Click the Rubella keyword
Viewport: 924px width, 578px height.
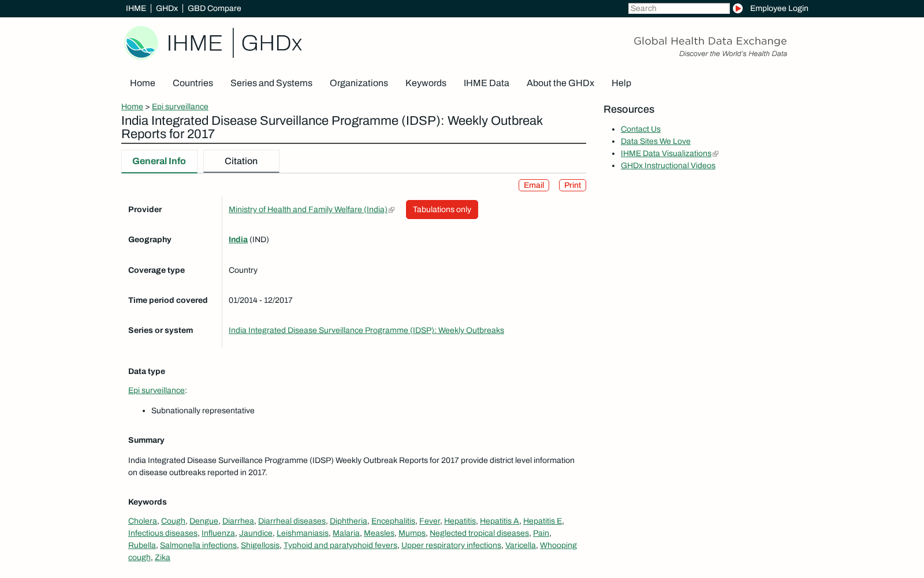[142, 545]
